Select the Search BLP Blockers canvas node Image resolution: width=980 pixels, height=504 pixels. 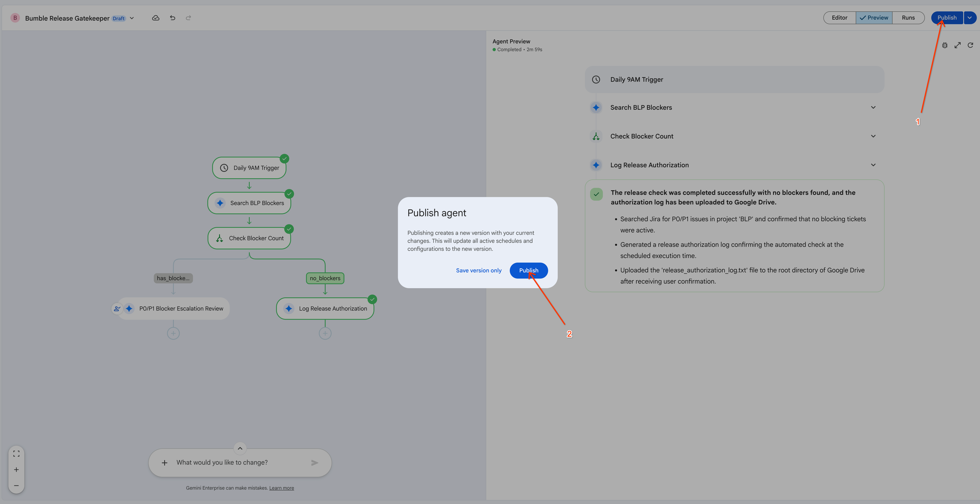coord(249,203)
